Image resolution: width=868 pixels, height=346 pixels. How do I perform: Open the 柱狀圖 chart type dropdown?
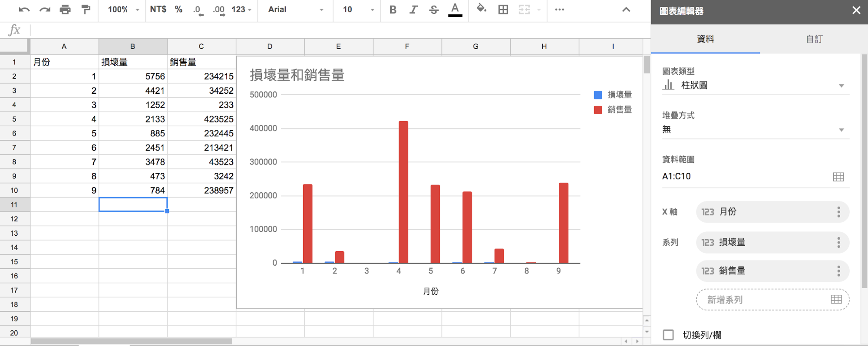tap(756, 86)
